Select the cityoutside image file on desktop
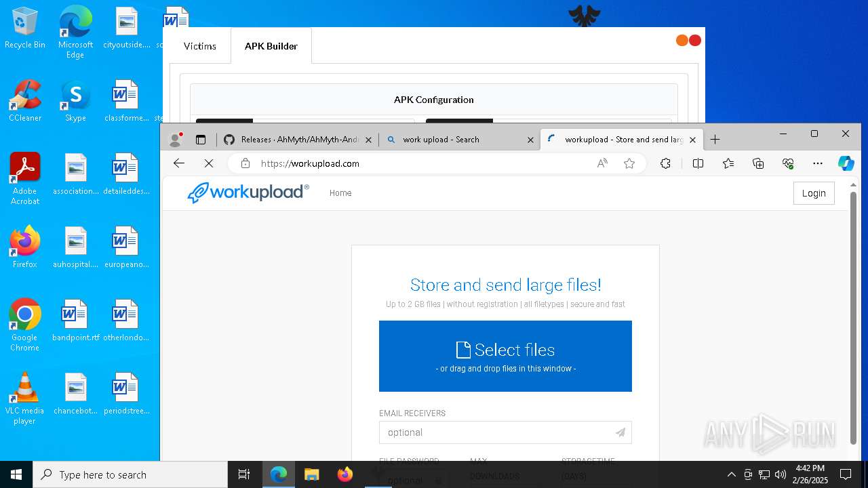This screenshot has width=868, height=488. pyautogui.click(x=126, y=28)
